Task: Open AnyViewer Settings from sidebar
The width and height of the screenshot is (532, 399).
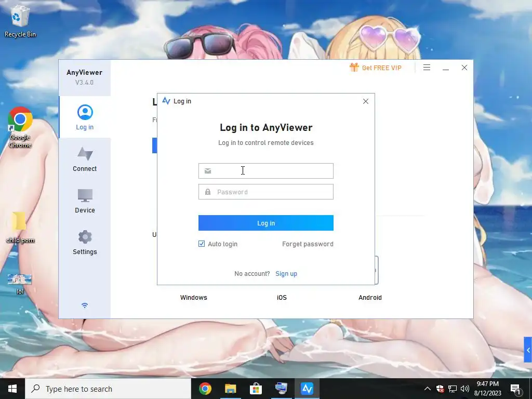Action: coord(85,242)
